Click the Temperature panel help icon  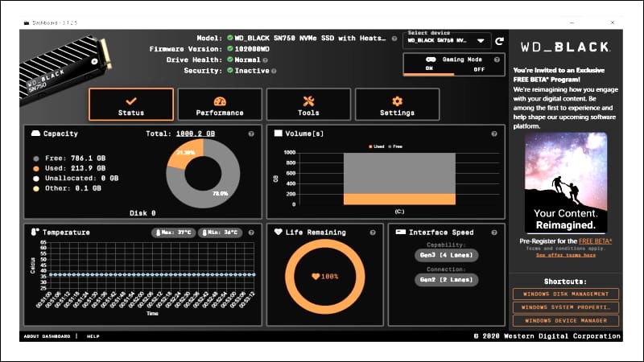click(x=251, y=232)
